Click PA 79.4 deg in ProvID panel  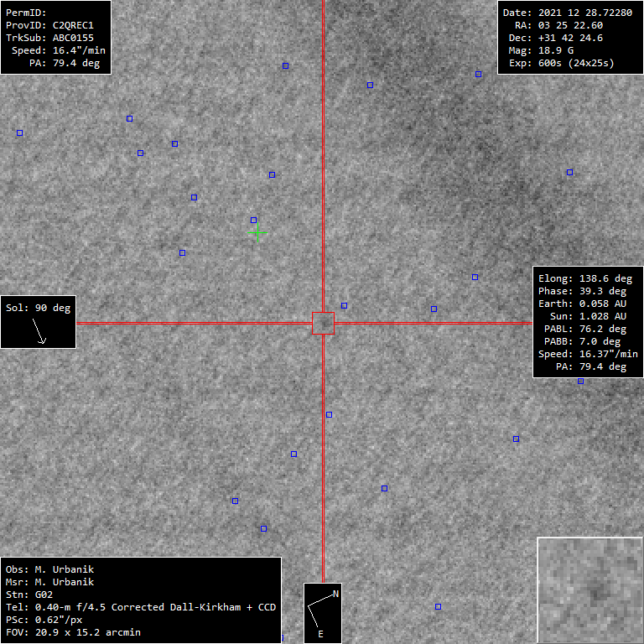point(65,63)
